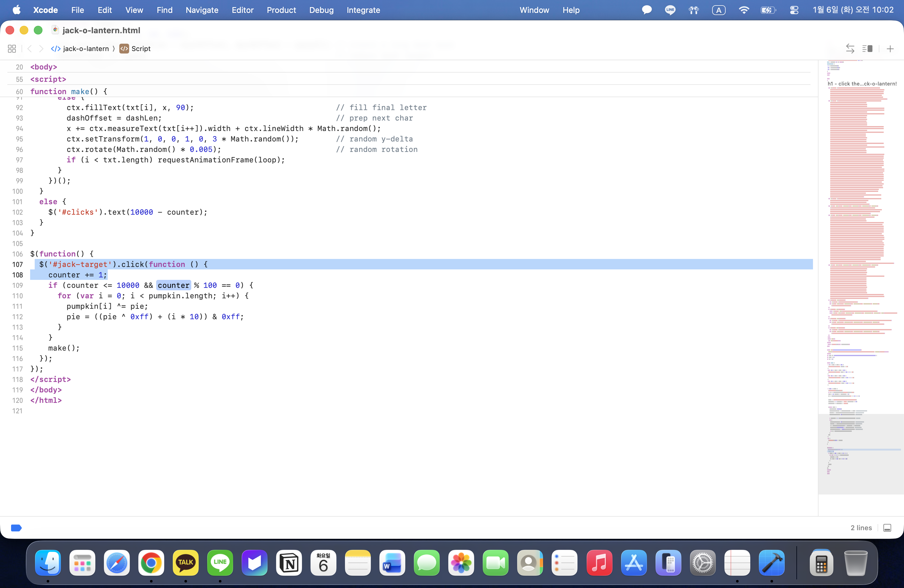
Task: Open the jack-o-lantern breadcrumb dropdown
Action: (x=85, y=49)
